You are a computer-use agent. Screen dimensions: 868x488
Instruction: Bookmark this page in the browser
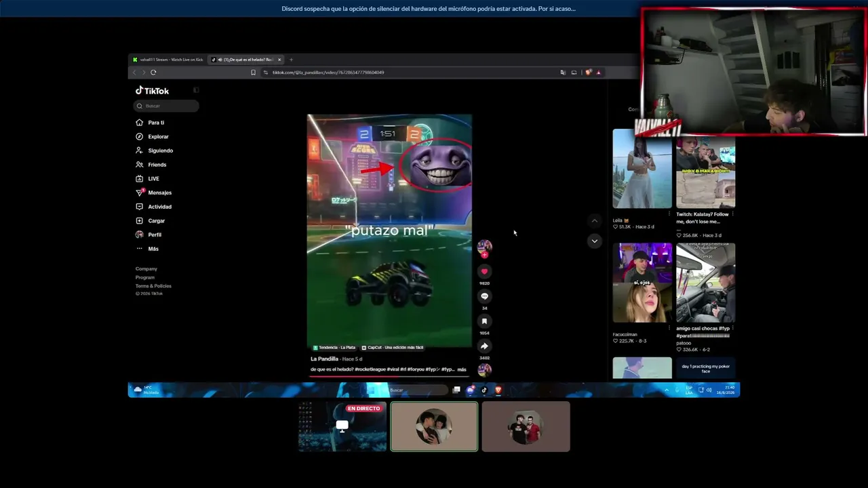tap(253, 73)
